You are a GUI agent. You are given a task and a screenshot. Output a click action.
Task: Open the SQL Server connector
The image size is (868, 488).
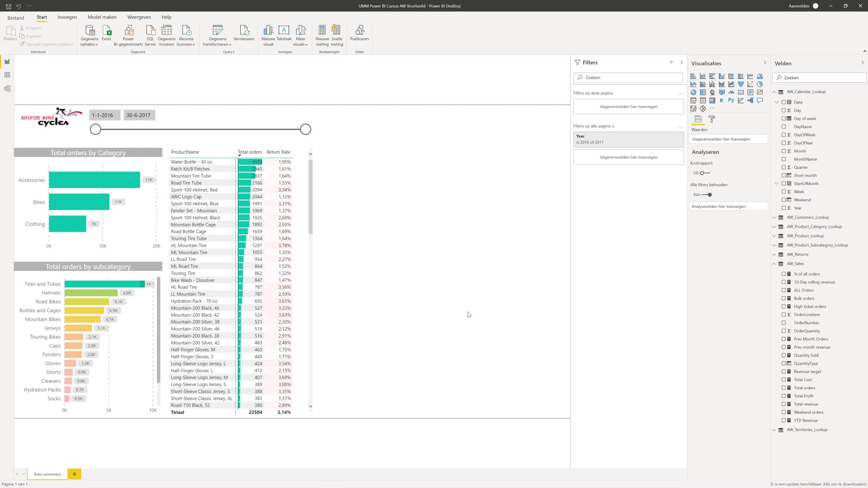coord(150,34)
